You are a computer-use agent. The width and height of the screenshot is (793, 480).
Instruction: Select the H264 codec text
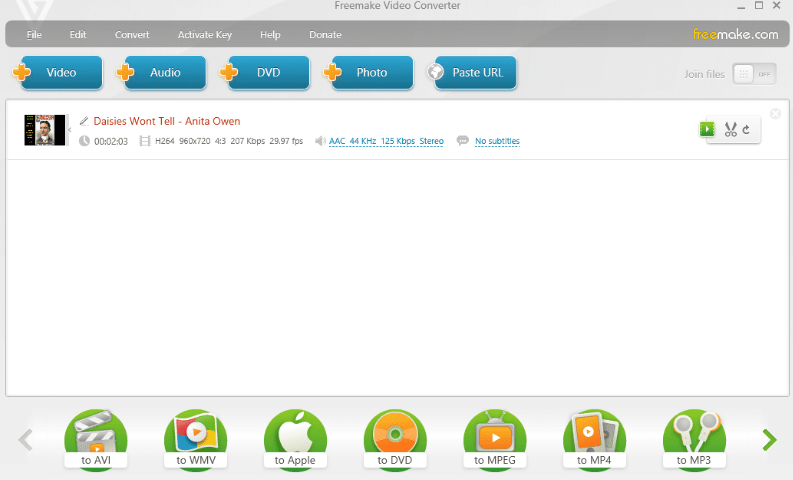[164, 141]
